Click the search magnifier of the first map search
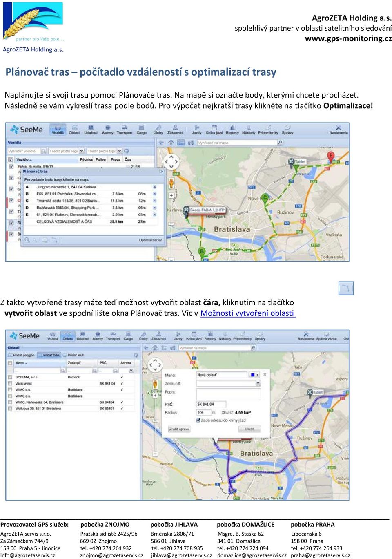The width and height of the screenshot is (392, 559). coord(280,143)
